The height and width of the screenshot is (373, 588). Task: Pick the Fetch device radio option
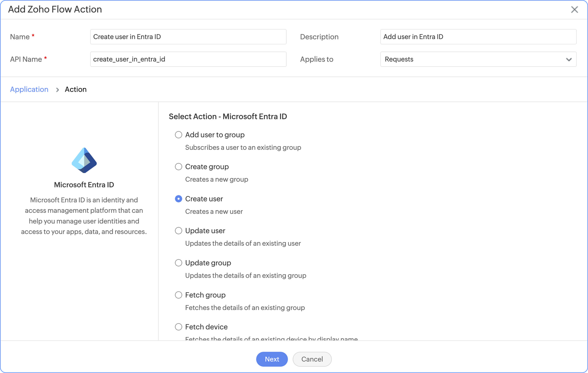click(x=179, y=327)
